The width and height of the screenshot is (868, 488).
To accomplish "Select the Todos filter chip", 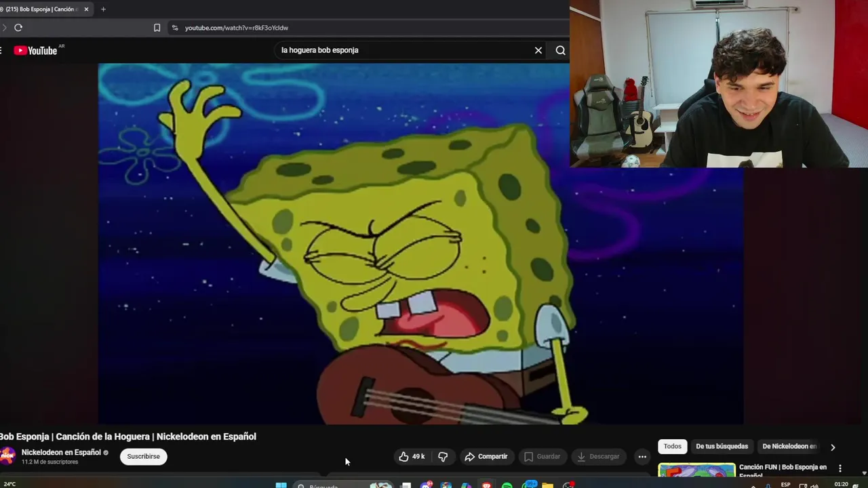I will click(x=673, y=446).
